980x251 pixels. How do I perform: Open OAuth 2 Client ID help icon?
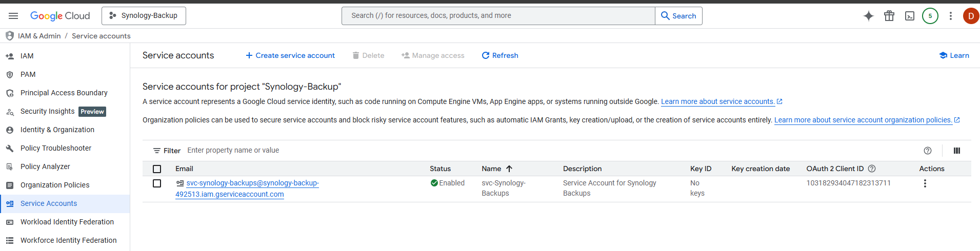(872, 169)
